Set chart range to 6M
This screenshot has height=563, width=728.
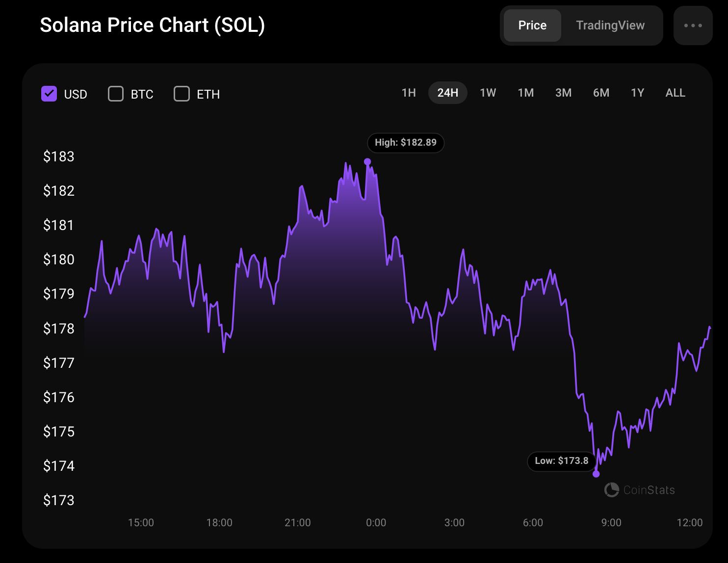[x=601, y=93]
